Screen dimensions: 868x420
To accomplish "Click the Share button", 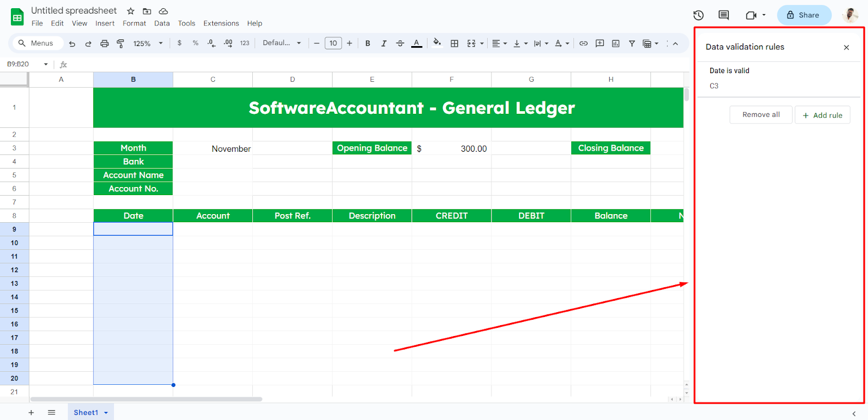I will [803, 15].
